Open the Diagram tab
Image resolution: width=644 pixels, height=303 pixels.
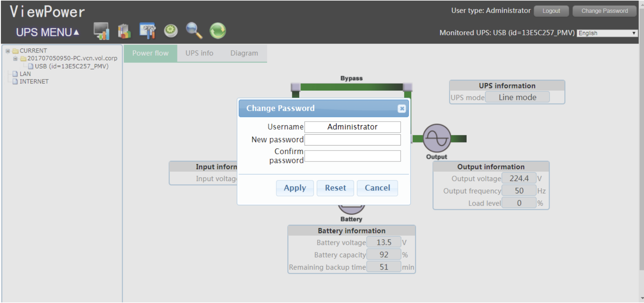[244, 53]
